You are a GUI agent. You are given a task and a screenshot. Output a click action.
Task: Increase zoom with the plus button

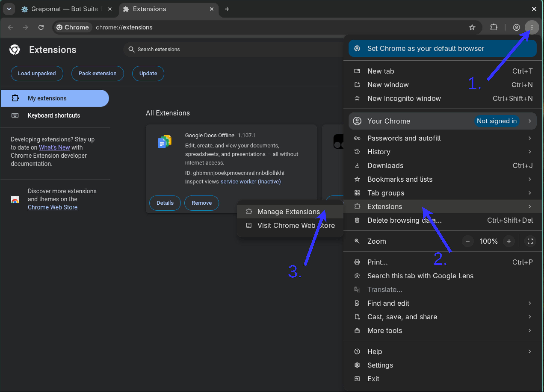(x=509, y=241)
